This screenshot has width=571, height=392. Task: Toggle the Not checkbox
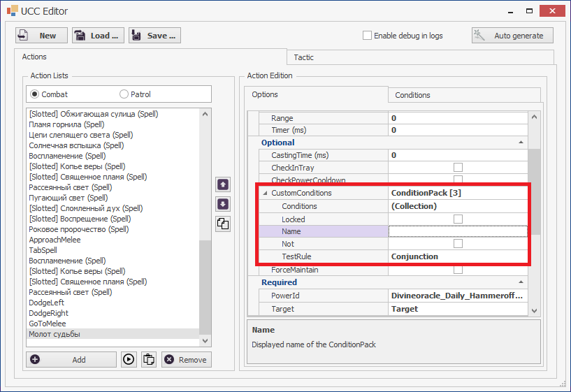(x=458, y=243)
